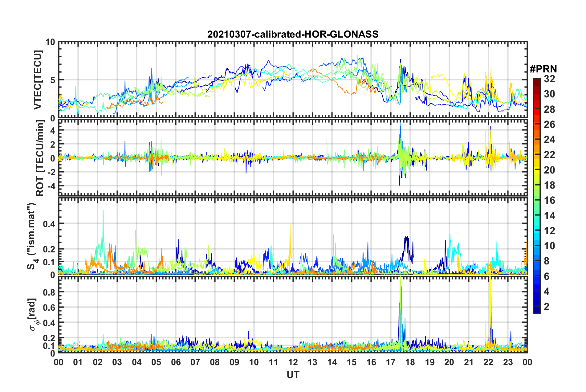Click the x-axis tick label 18
Image resolution: width=586 pixels, height=392 pixels.
click(410, 362)
